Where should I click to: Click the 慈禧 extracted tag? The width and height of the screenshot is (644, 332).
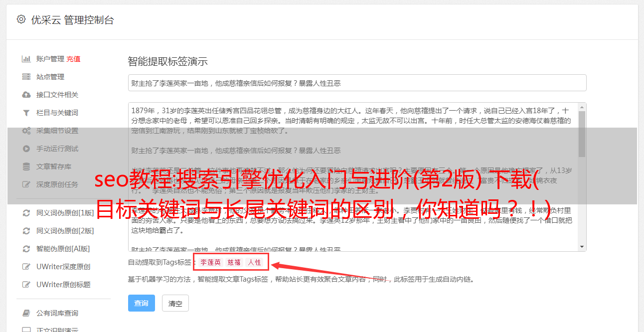pos(234,262)
